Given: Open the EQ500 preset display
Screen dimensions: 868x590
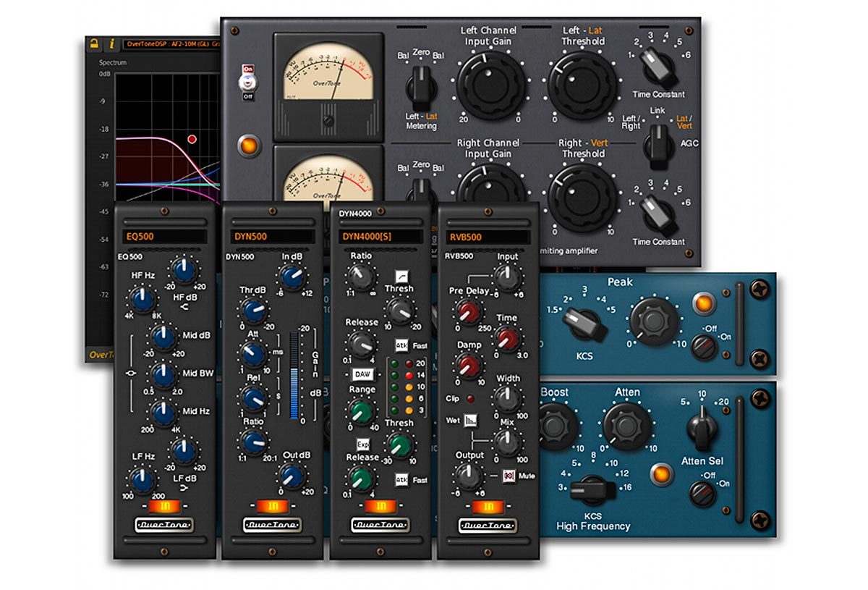Looking at the screenshot, I should click(x=163, y=237).
